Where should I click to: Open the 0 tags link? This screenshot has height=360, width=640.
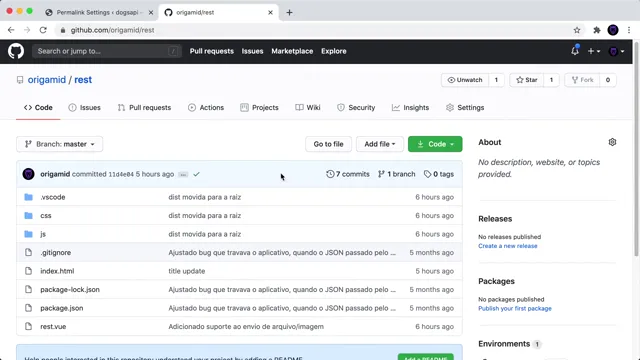coord(439,174)
